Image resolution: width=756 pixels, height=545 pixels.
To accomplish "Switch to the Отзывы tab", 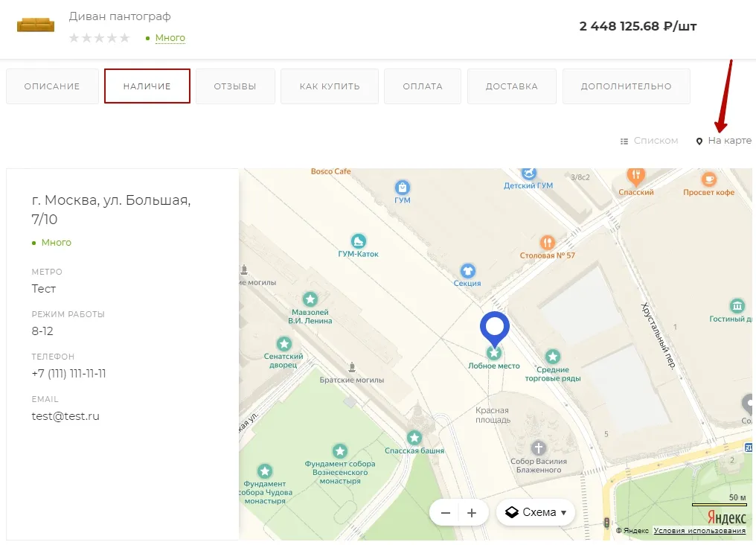I will tap(235, 86).
